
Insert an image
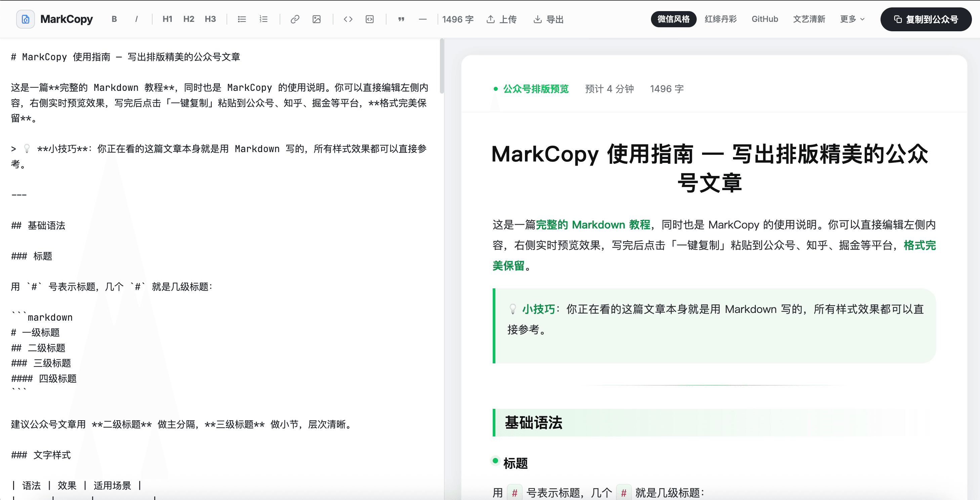[317, 19]
